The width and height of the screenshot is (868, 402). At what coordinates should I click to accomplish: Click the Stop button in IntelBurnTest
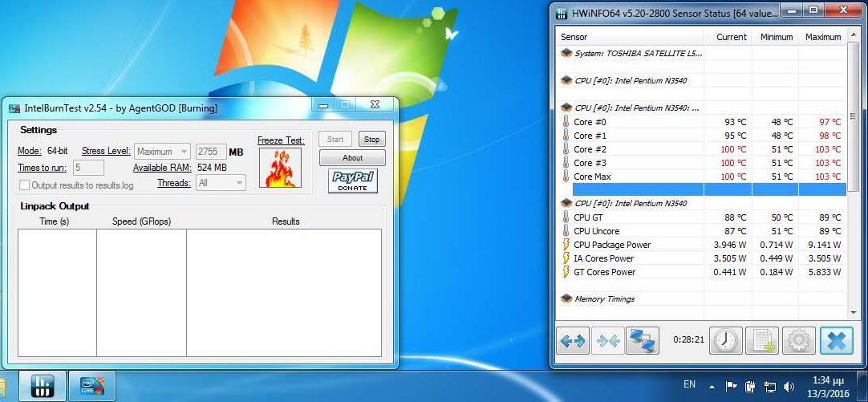(x=372, y=140)
